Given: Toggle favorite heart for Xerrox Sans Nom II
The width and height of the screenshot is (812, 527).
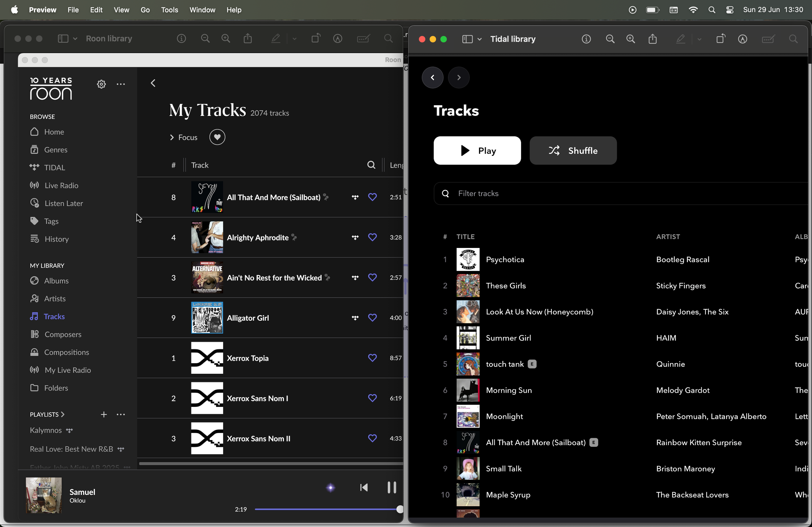Looking at the screenshot, I should (372, 438).
